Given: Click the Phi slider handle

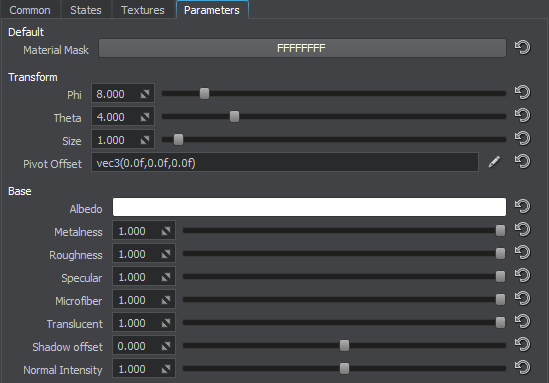Looking at the screenshot, I should (x=204, y=93).
